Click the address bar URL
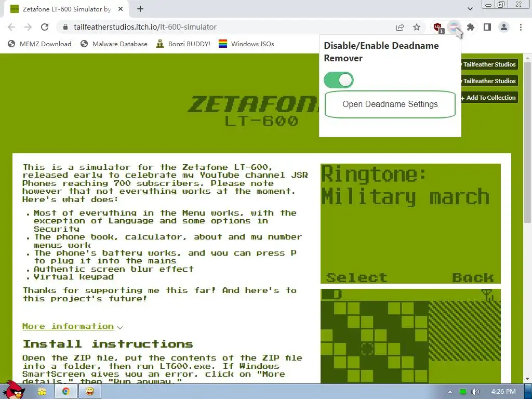This screenshot has height=399, width=532. (145, 27)
